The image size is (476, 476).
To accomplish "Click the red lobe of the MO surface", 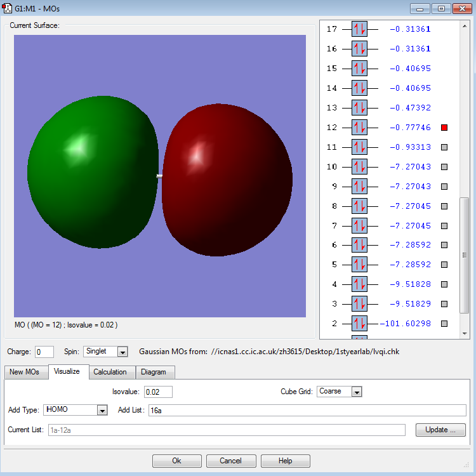I will click(227, 180).
